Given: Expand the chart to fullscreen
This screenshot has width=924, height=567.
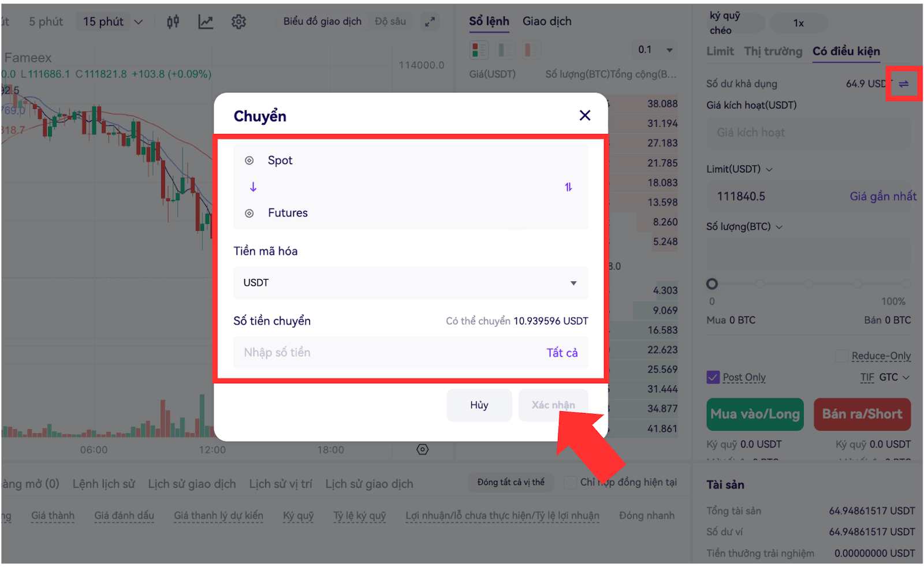Looking at the screenshot, I should 430,22.
